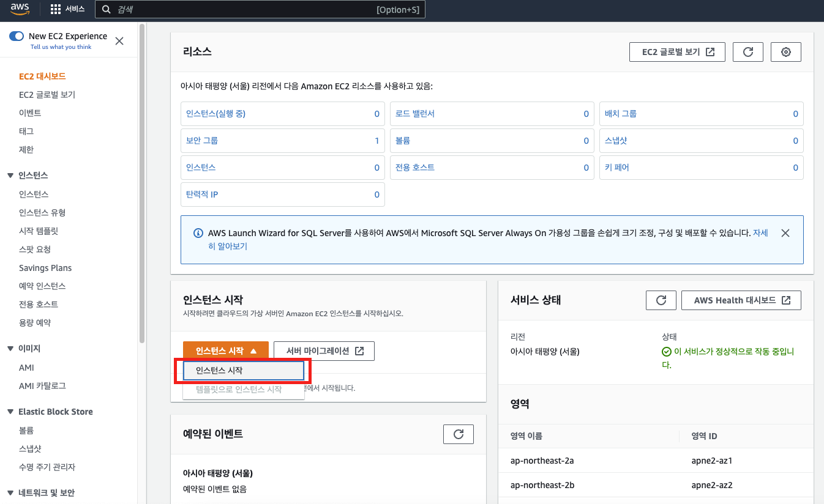The image size is (824, 504).
Task: Open 리소스 settings gear
Action: point(786,52)
